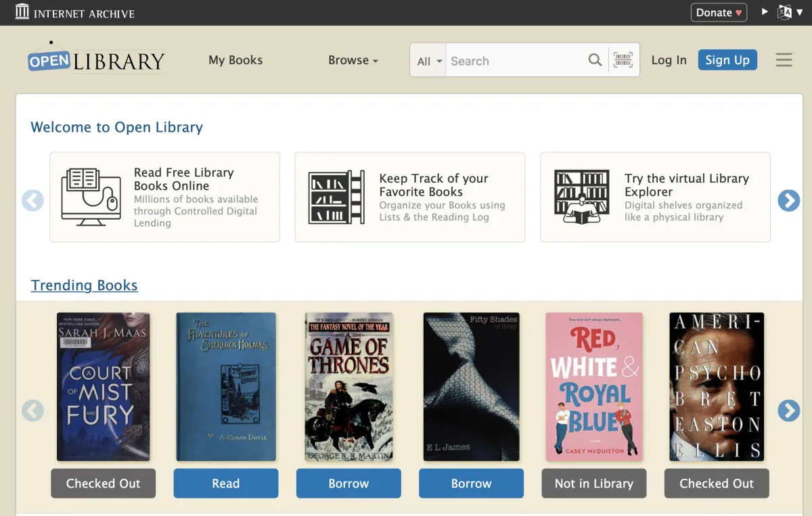
Task: Click next arrow of trending books carousel
Action: 788,411
